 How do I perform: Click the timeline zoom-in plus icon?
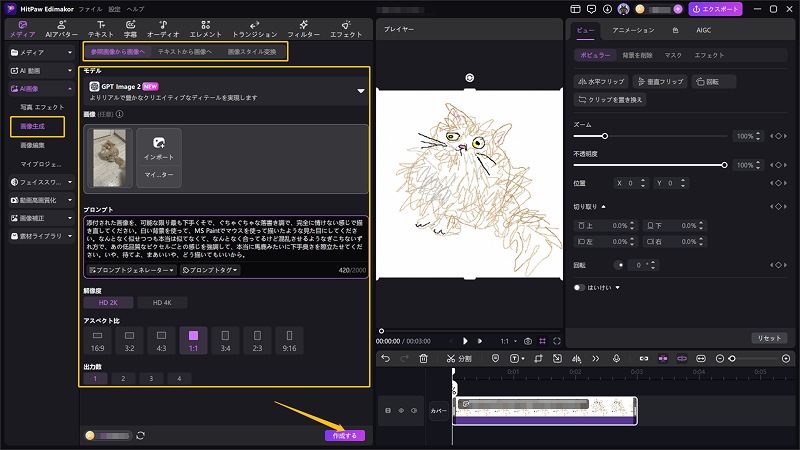point(786,359)
